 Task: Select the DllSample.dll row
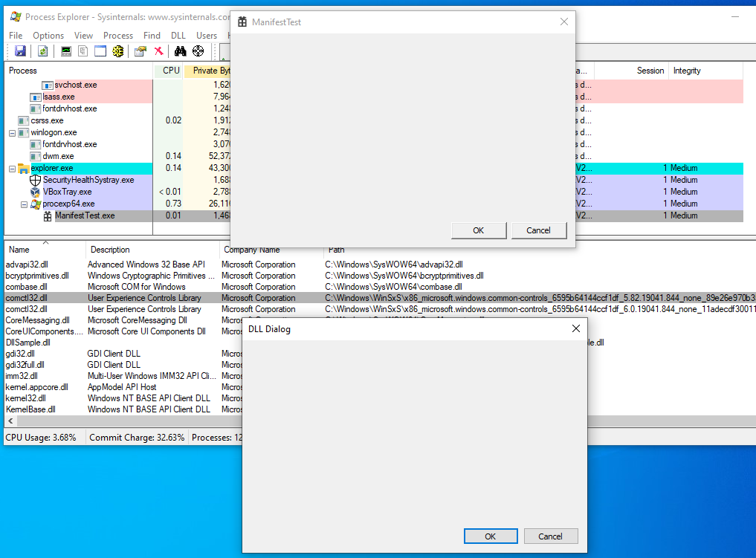[x=123, y=343]
